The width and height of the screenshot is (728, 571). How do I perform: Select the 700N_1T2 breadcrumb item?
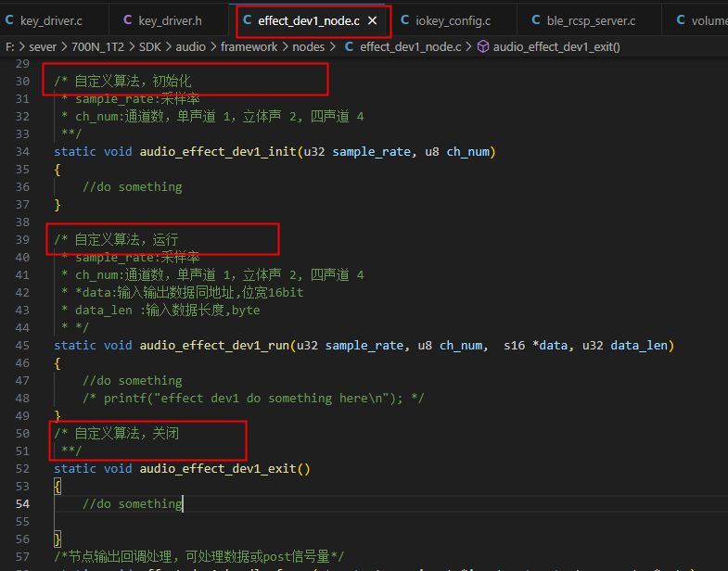tap(97, 47)
